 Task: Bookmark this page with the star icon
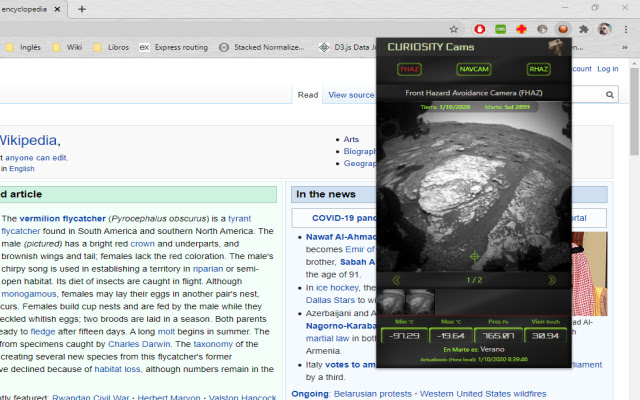click(x=454, y=29)
